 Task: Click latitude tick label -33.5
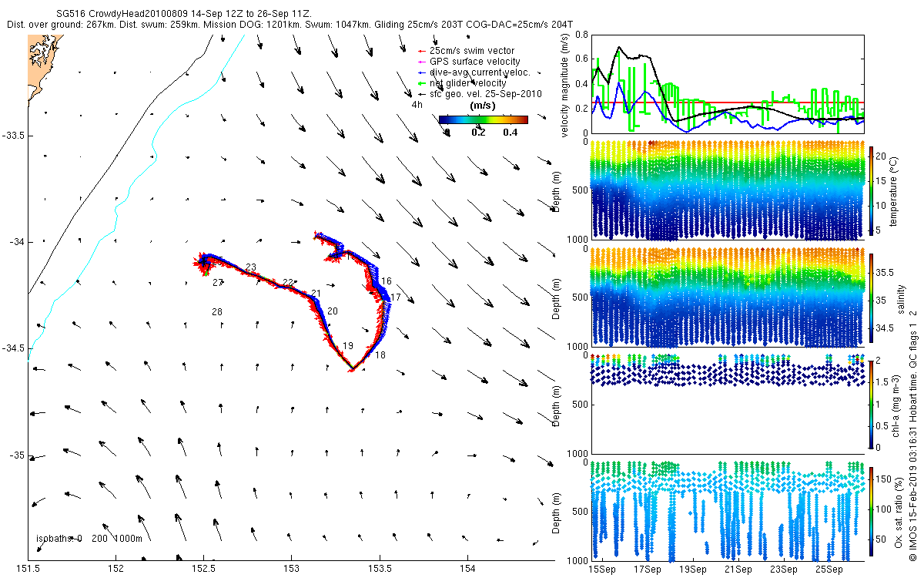13,136
